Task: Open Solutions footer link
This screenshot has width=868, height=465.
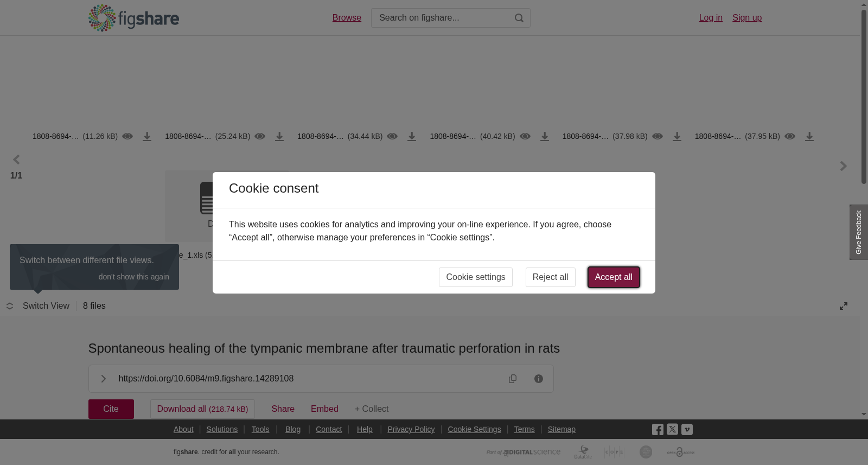Action: click(222, 429)
